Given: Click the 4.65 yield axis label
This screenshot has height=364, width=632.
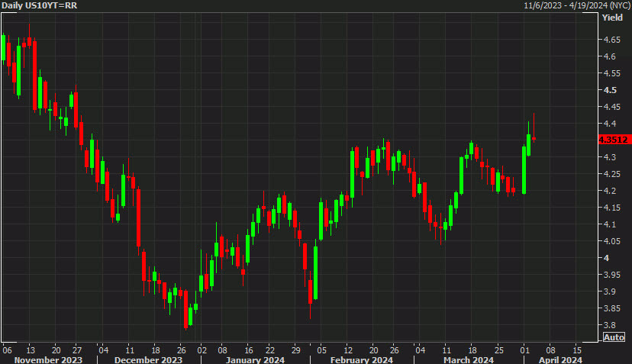Looking at the screenshot, I should (x=612, y=40).
